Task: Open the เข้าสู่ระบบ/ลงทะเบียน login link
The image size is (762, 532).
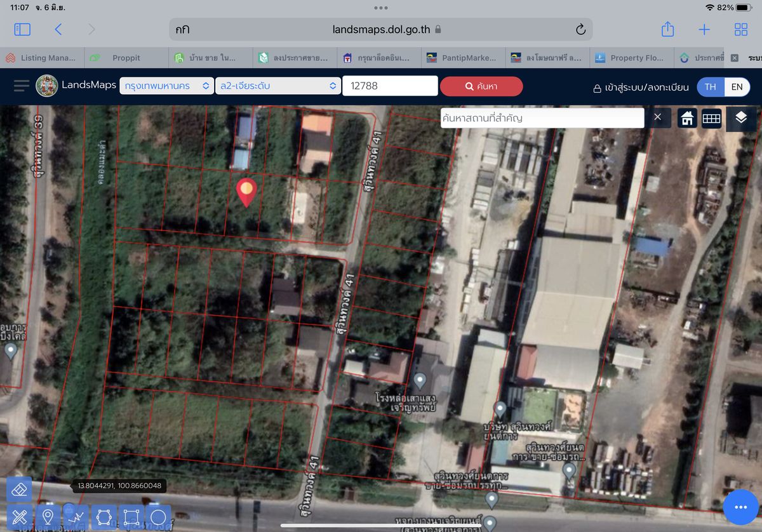Action: (x=641, y=87)
